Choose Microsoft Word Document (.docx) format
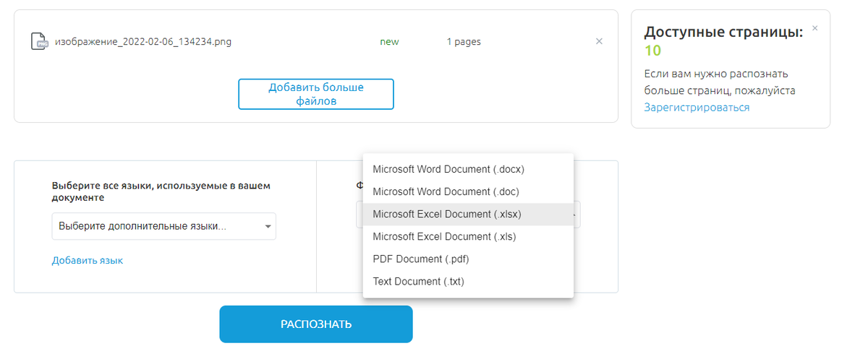 point(468,169)
